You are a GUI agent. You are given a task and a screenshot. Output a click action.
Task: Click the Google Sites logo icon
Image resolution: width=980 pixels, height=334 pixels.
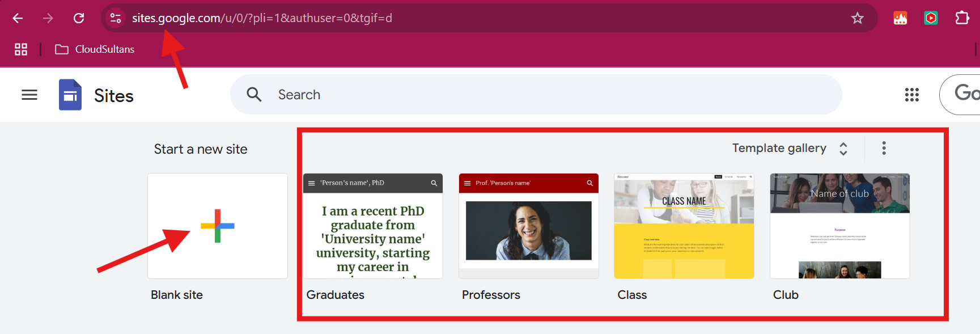[x=70, y=95]
